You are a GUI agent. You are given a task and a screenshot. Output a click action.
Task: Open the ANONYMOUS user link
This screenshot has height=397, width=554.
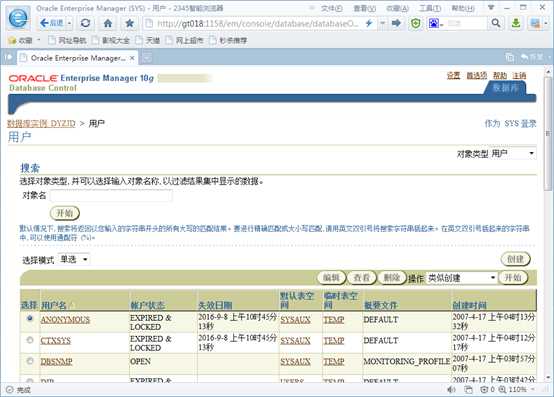(65, 319)
